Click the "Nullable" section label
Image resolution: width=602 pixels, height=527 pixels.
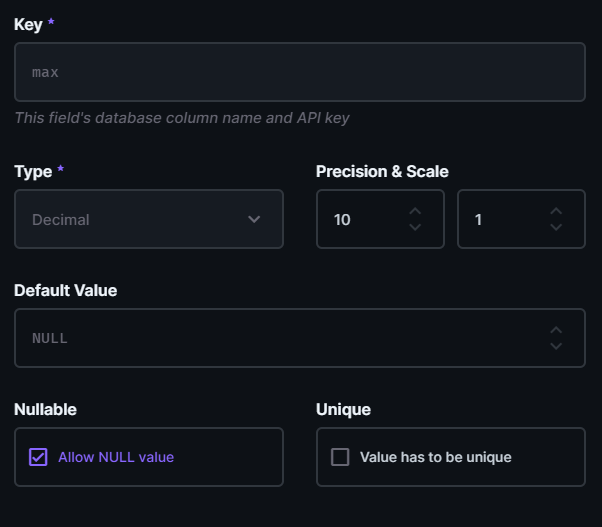coord(45,409)
